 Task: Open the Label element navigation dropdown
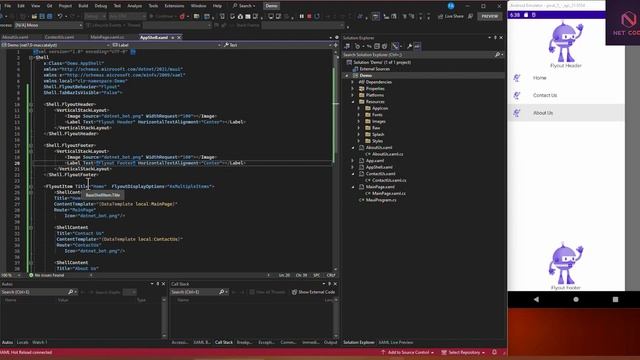166,45
